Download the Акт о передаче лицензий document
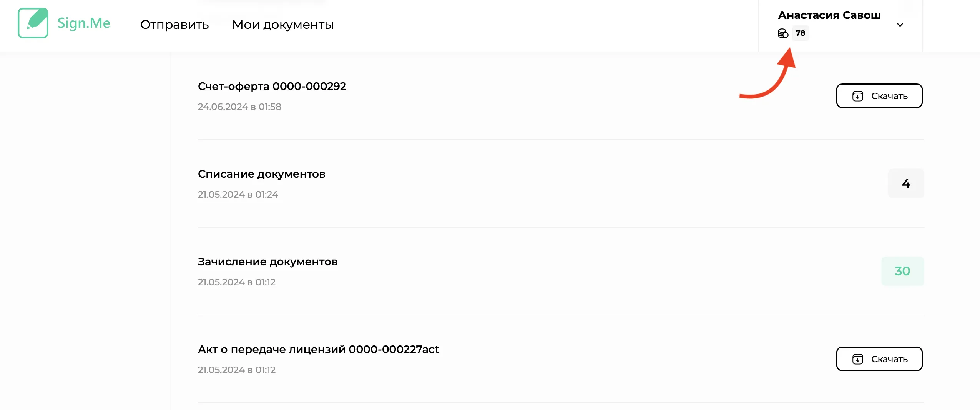Viewport: 980px width, 410px height. pyautogui.click(x=879, y=359)
